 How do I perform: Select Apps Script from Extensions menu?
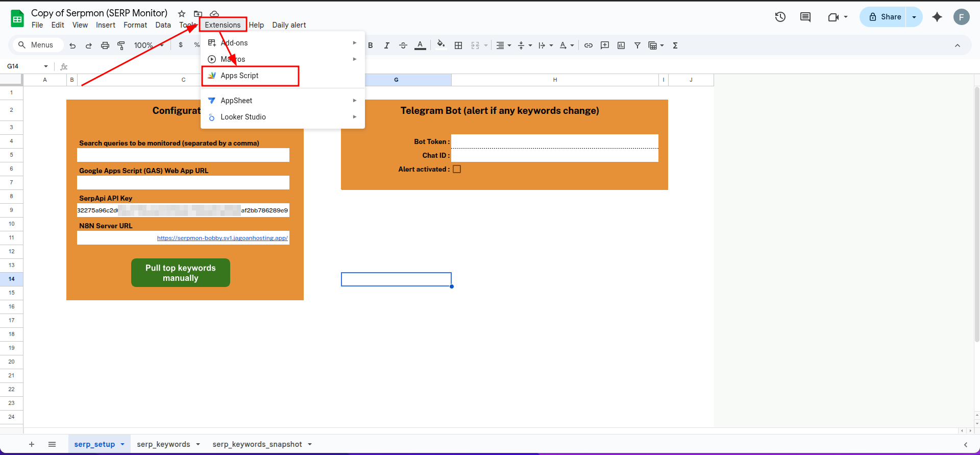pyautogui.click(x=239, y=76)
